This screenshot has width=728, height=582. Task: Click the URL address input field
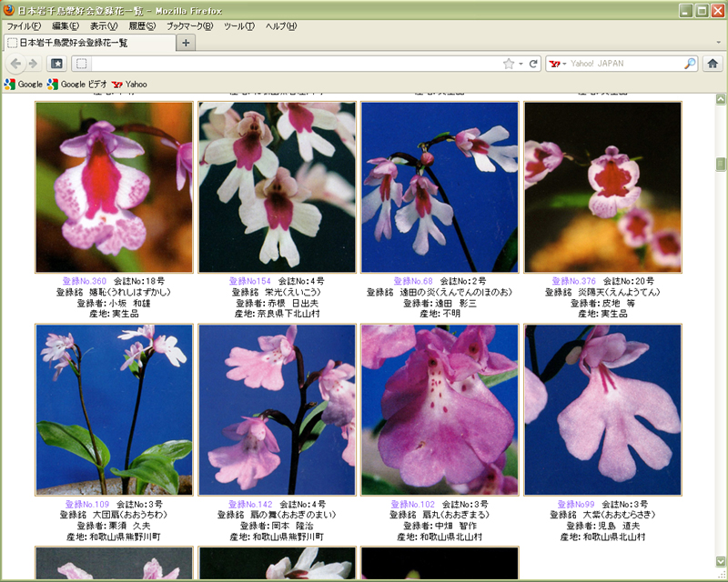point(297,64)
